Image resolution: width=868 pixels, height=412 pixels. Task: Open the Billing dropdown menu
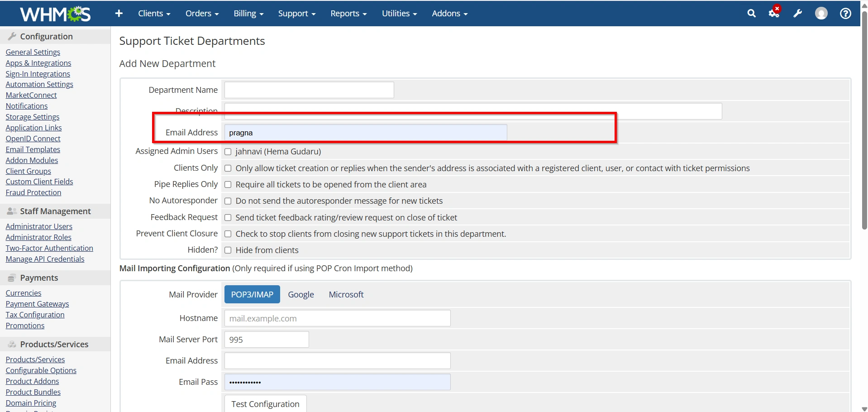248,14
